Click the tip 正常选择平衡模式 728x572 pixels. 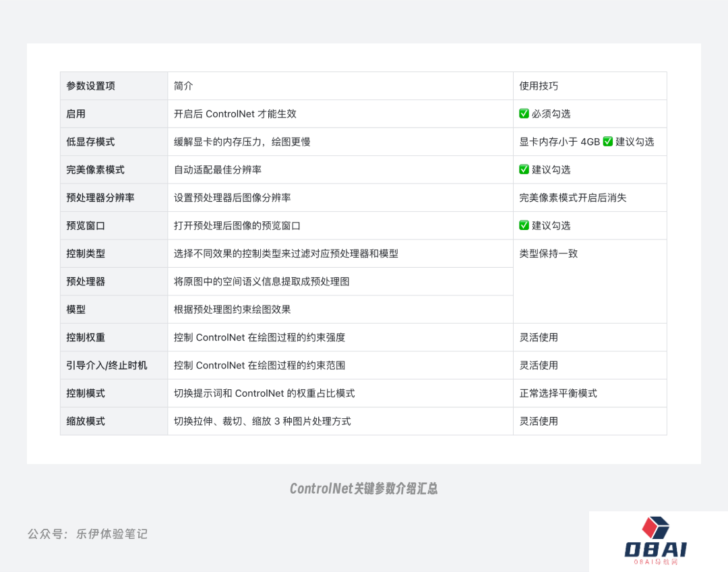click(x=558, y=393)
